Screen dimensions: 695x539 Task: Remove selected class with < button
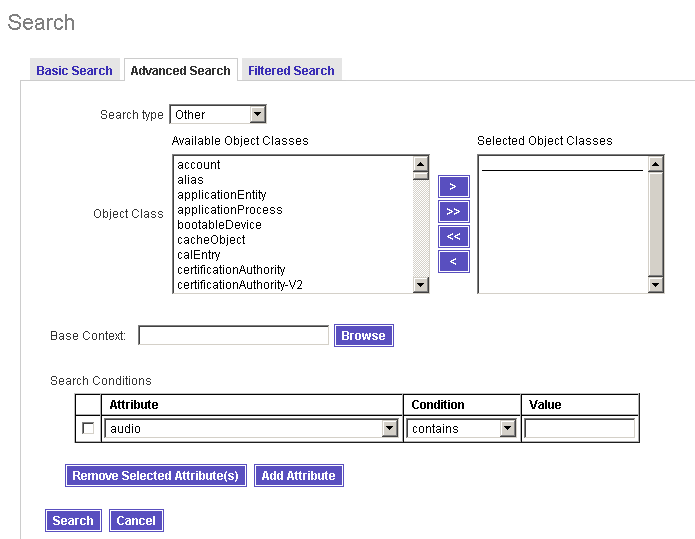453,262
